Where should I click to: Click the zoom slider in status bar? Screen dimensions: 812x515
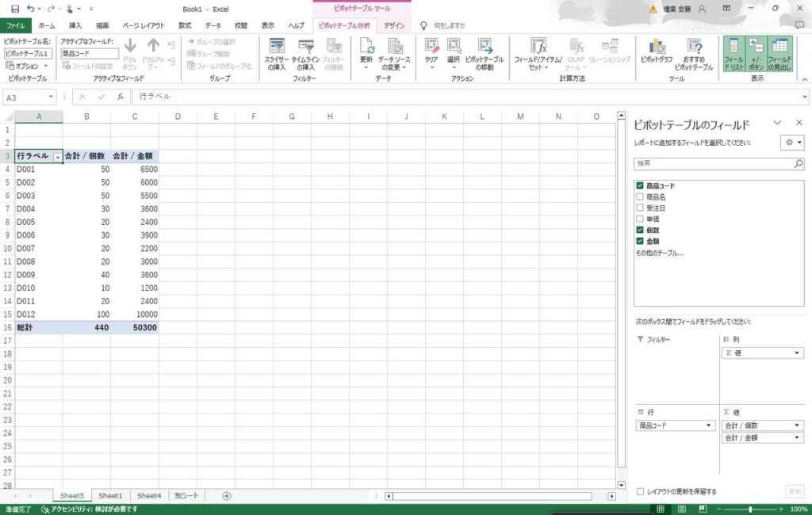[750, 509]
